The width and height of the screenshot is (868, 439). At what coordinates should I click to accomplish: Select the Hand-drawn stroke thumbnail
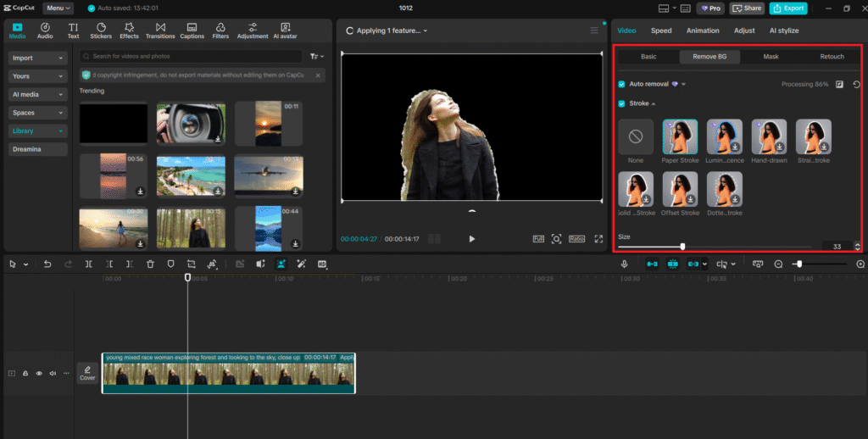[769, 136]
